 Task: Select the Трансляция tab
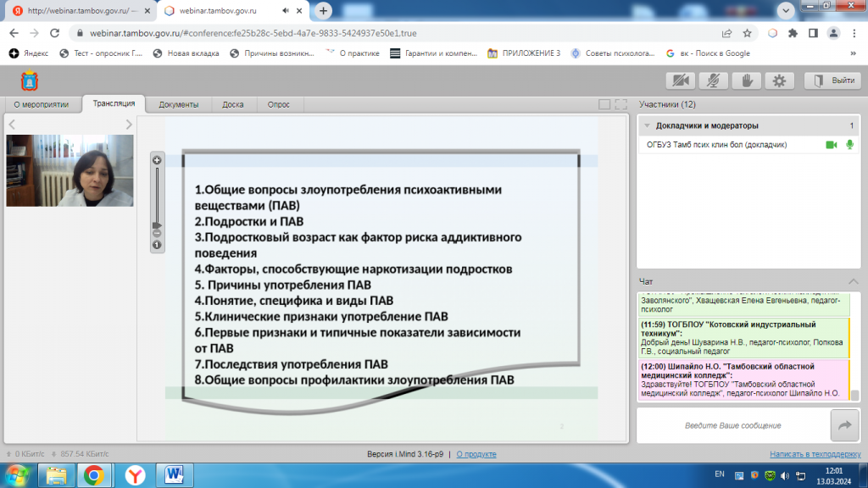(114, 103)
